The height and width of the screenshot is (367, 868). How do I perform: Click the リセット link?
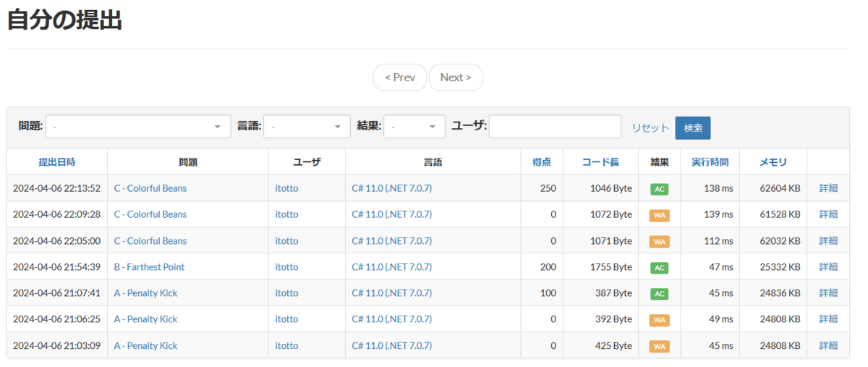(650, 127)
